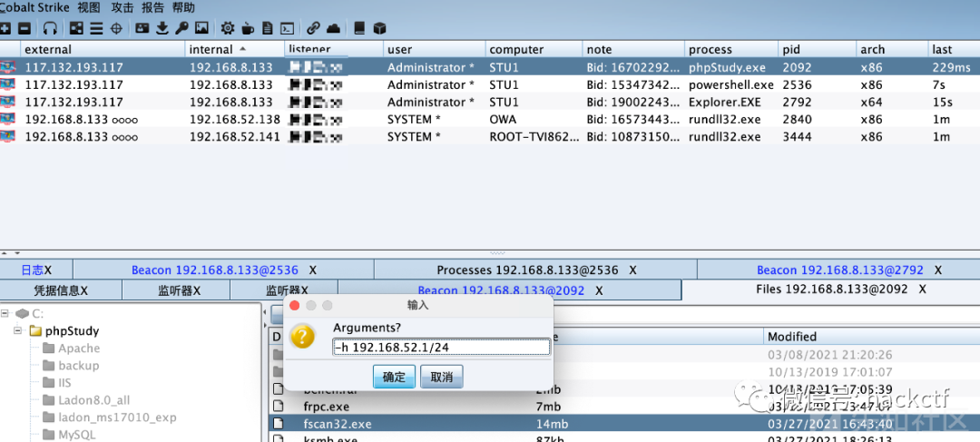Open About via the cube icon
The image size is (980, 442).
pyautogui.click(x=379, y=28)
